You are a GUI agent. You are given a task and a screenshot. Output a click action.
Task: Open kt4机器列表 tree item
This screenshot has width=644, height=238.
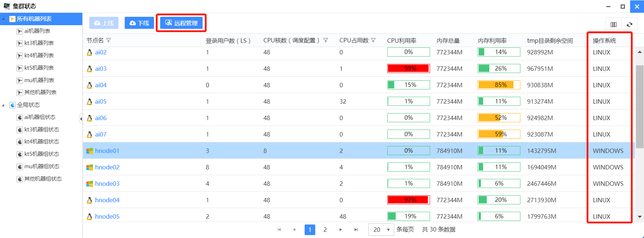(39, 55)
